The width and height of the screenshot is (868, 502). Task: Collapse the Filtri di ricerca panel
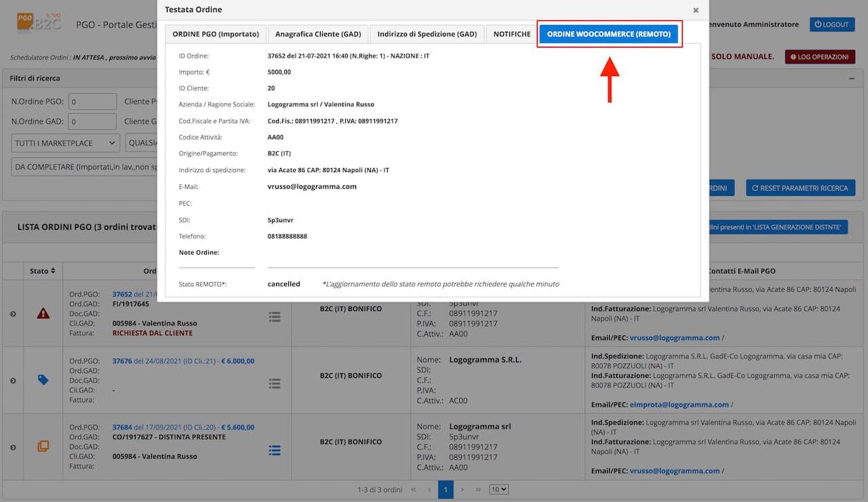click(x=851, y=79)
